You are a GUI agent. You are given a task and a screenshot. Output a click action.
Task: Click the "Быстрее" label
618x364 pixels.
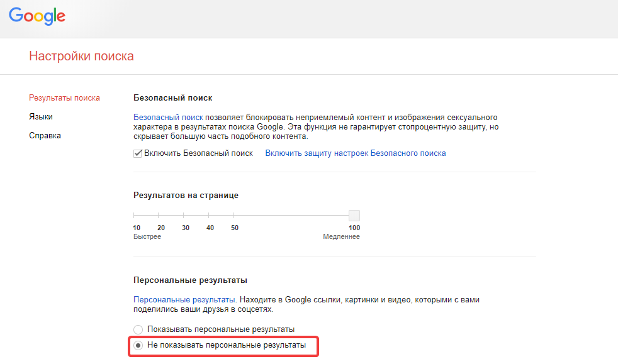[146, 236]
